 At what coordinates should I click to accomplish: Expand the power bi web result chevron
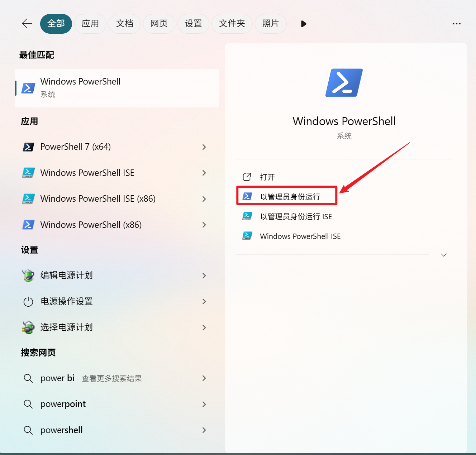click(204, 378)
